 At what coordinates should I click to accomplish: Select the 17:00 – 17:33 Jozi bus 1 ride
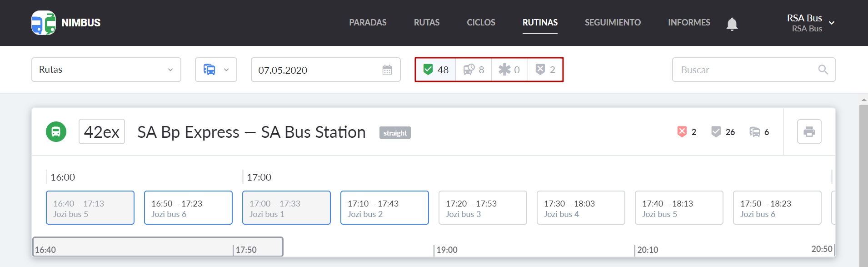(x=286, y=208)
